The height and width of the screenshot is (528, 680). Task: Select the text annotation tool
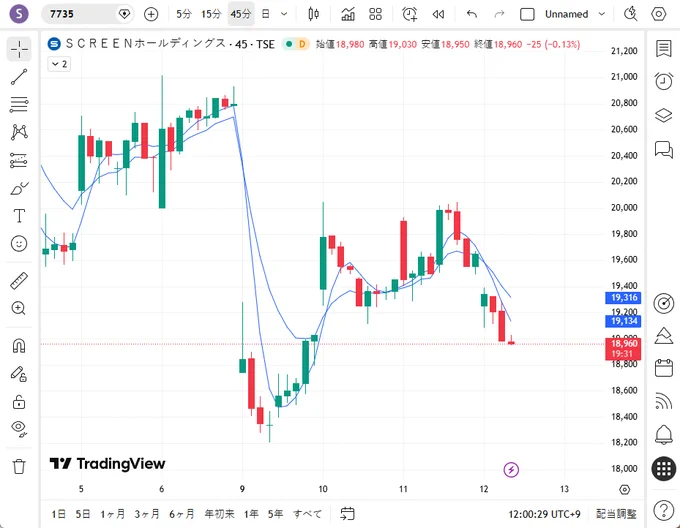pyautogui.click(x=19, y=215)
